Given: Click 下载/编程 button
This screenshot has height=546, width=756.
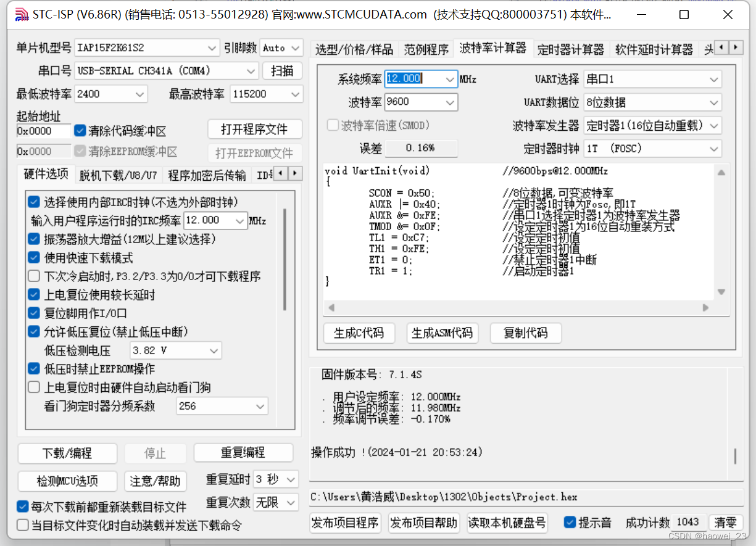Looking at the screenshot, I should (67, 453).
